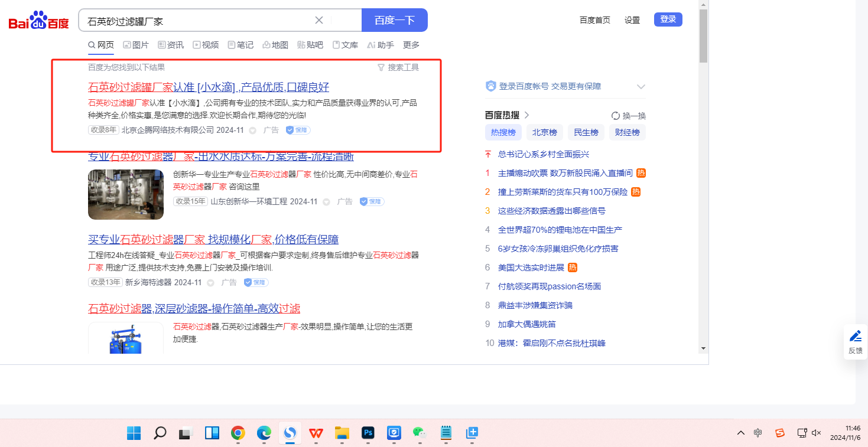Open Photoshop from the taskbar

[x=368, y=433]
